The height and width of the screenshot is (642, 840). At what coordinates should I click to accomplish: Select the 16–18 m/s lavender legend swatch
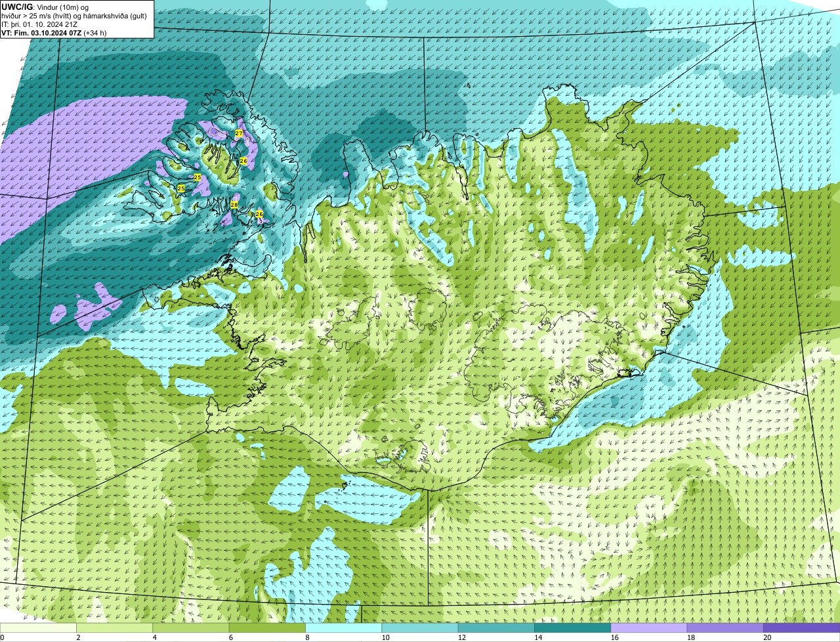[x=649, y=628]
